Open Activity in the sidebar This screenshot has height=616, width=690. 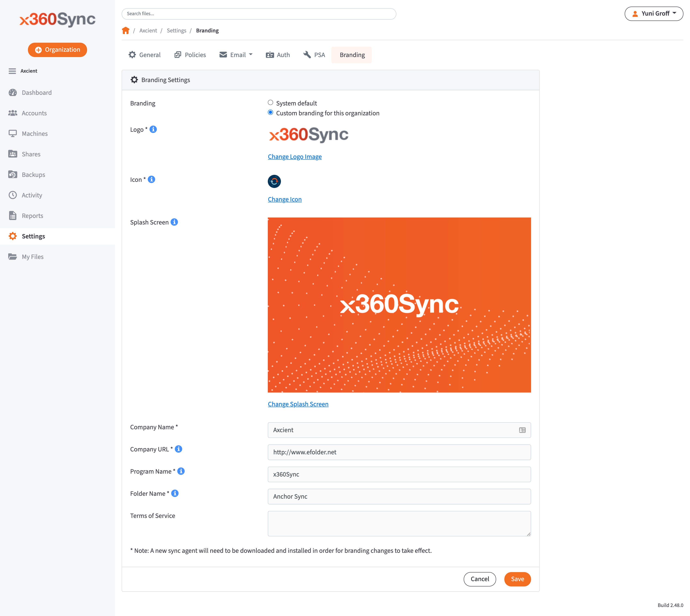click(x=32, y=195)
